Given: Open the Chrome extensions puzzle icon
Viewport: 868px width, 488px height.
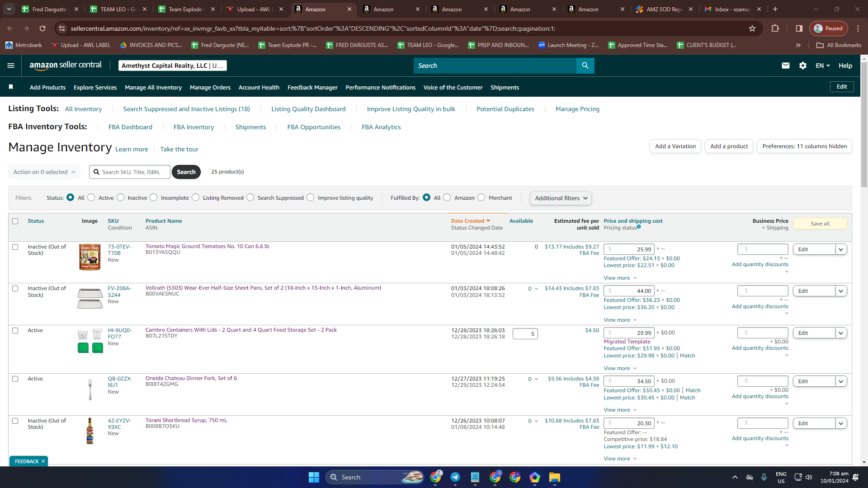Looking at the screenshot, I should pyautogui.click(x=775, y=28).
